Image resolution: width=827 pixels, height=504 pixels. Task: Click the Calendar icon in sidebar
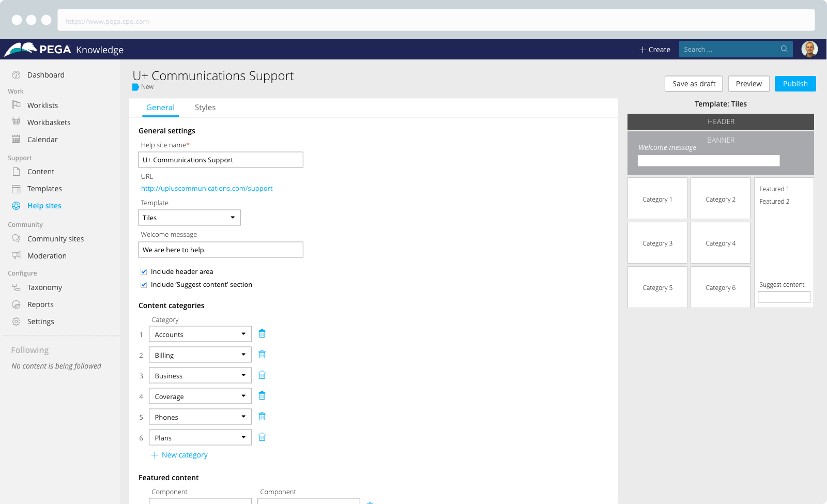point(16,139)
